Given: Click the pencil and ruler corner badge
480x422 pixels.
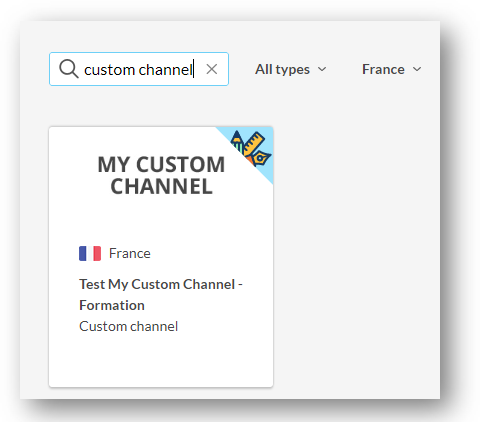Looking at the screenshot, I should click(251, 148).
